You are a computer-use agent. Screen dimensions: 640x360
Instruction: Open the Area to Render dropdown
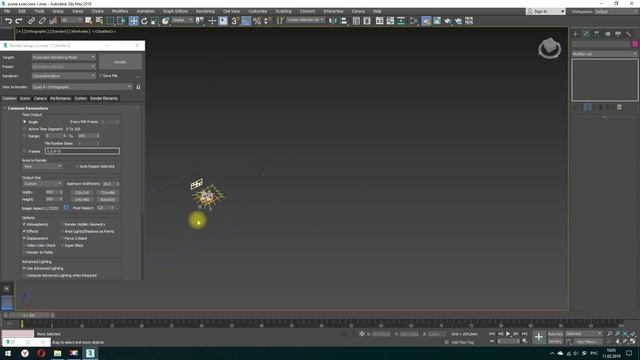click(x=42, y=167)
